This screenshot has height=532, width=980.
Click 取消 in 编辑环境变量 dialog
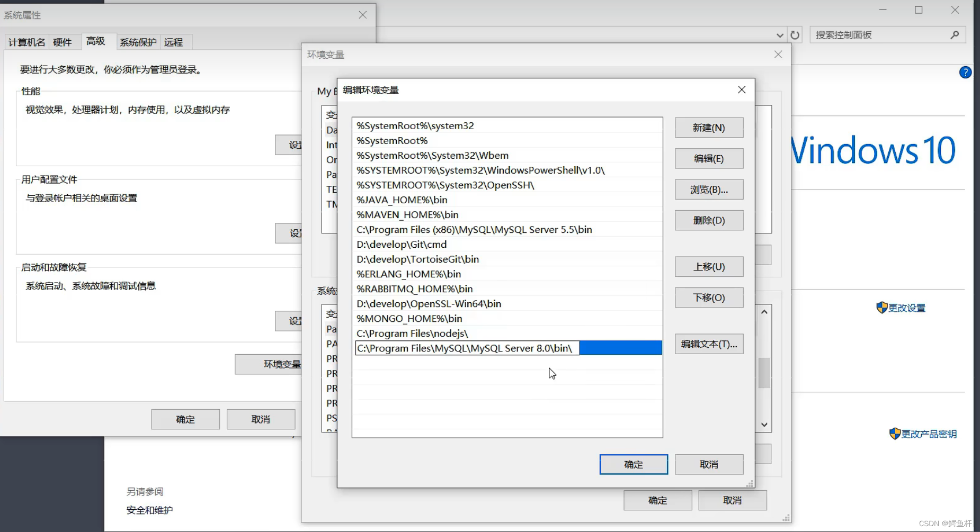(709, 464)
